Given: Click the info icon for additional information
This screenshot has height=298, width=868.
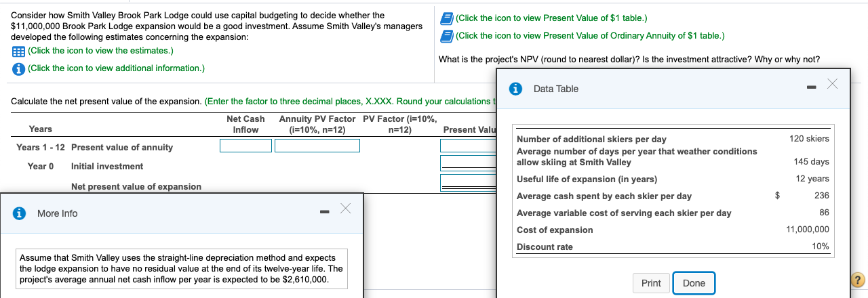Looking at the screenshot, I should (18, 68).
